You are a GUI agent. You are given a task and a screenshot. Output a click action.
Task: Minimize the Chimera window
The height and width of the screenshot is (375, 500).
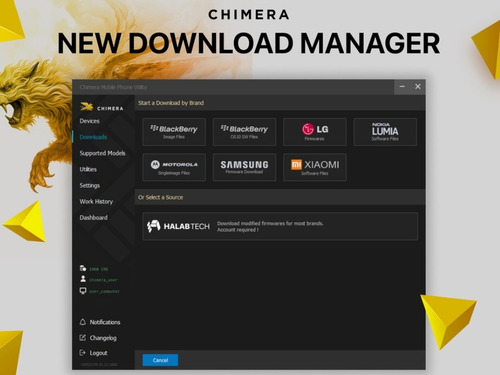point(402,87)
